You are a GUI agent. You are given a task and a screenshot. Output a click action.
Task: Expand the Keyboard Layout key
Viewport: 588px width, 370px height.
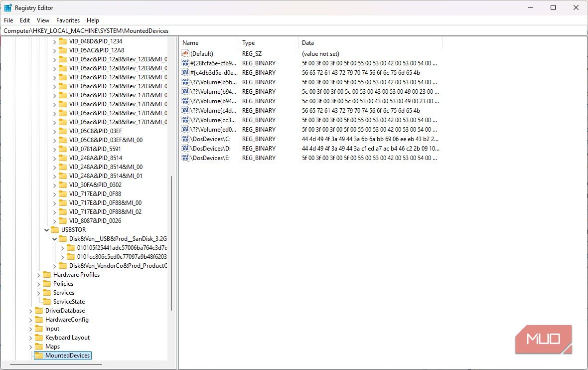[x=31, y=338]
